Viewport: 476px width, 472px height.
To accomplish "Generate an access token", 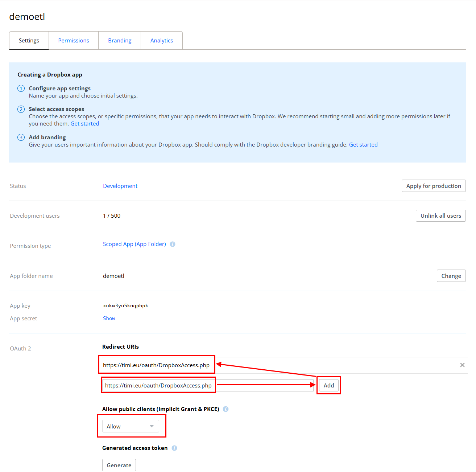I will click(x=119, y=465).
